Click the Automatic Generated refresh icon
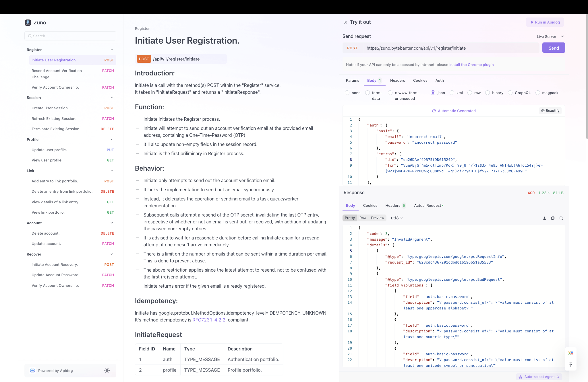This screenshot has height=382, width=588. click(x=434, y=111)
